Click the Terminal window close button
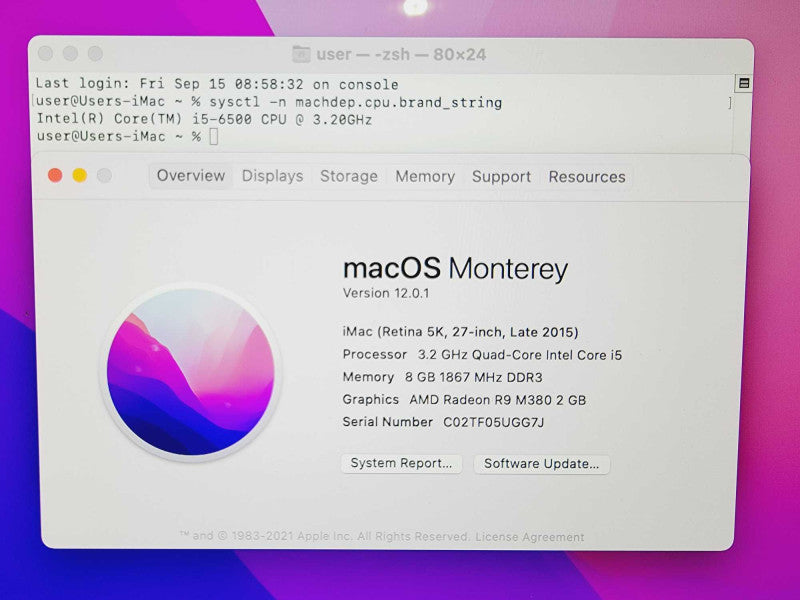 pos(45,53)
